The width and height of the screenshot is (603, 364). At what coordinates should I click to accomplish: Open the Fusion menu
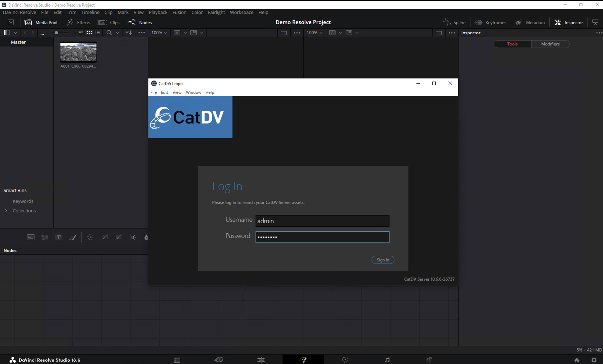(x=179, y=12)
